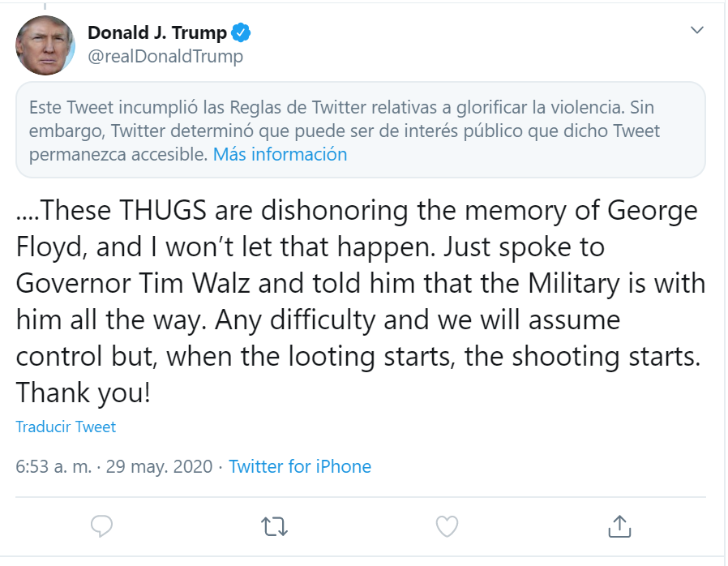The height and width of the screenshot is (566, 728).
Task: Open the share tweet icon
Action: [619, 526]
